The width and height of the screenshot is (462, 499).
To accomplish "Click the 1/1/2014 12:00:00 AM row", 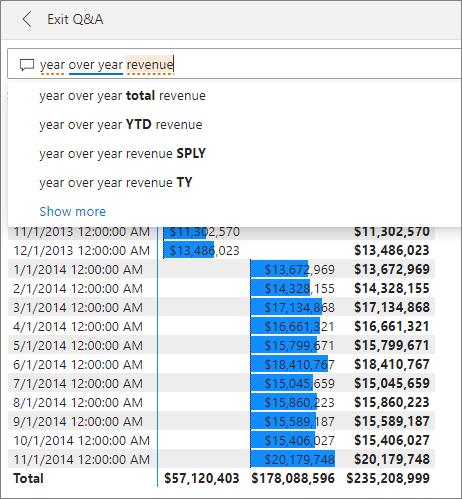I will point(221,269).
